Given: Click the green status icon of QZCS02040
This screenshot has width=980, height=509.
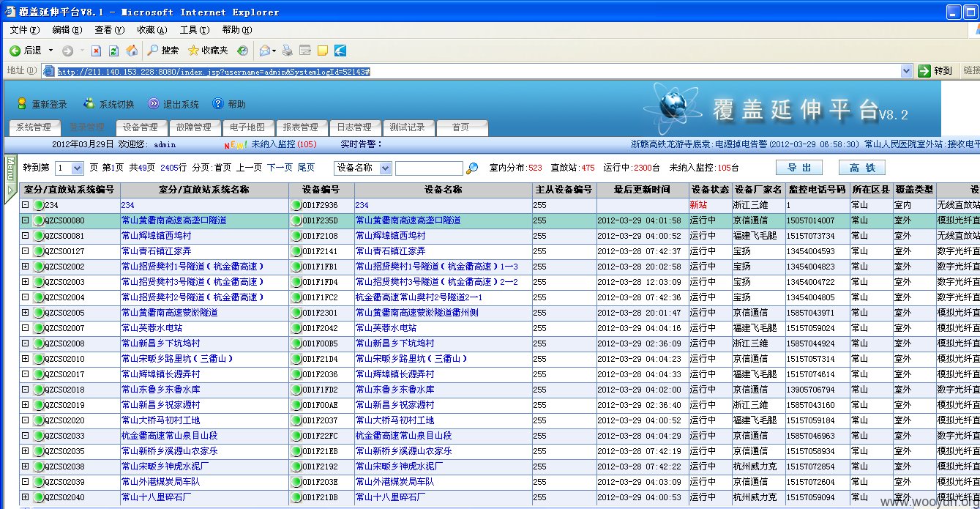Looking at the screenshot, I should 39,497.
